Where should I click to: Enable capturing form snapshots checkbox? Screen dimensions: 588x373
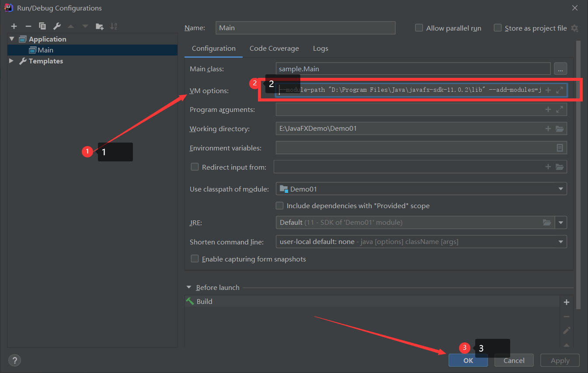click(195, 258)
